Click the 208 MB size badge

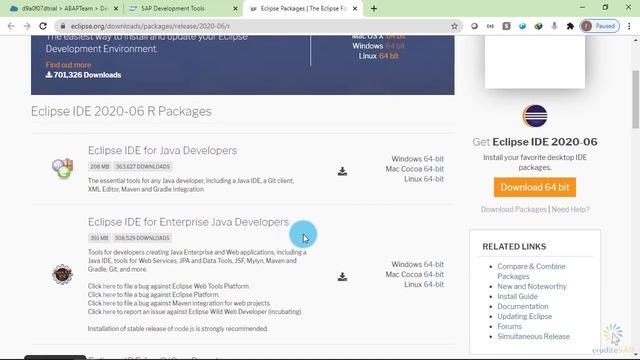[100, 167]
